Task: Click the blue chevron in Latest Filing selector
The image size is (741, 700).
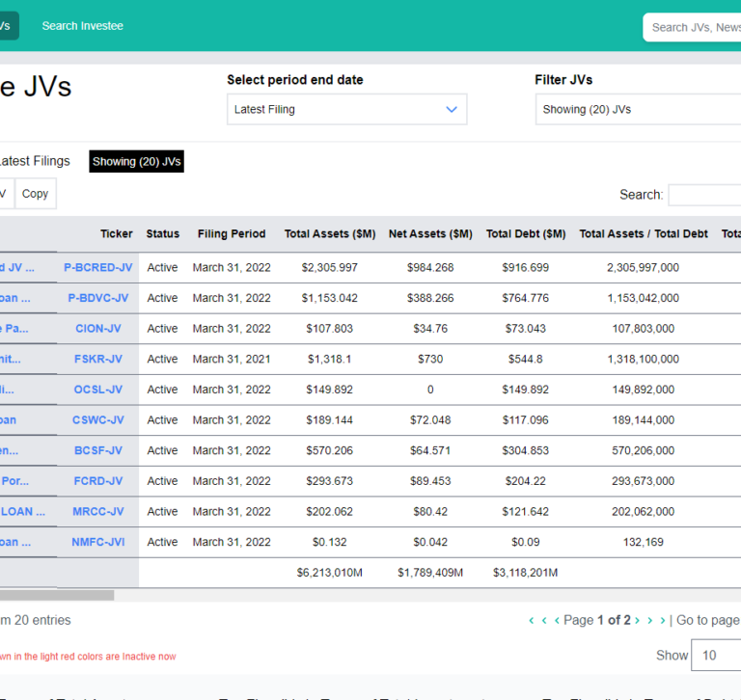Action: [452, 109]
